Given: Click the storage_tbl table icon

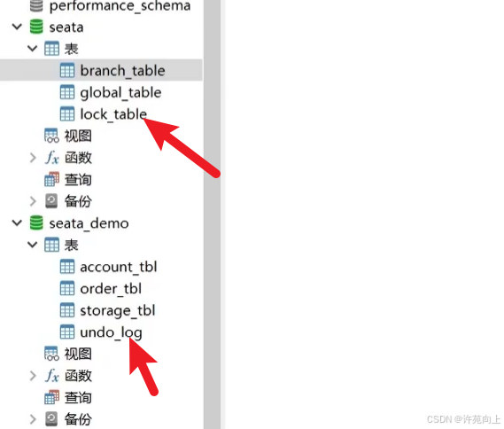Looking at the screenshot, I should (x=67, y=310).
